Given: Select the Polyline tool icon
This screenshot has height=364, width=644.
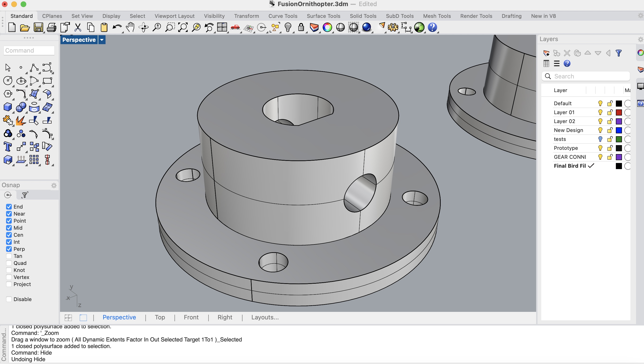Looking at the screenshot, I should [34, 68].
